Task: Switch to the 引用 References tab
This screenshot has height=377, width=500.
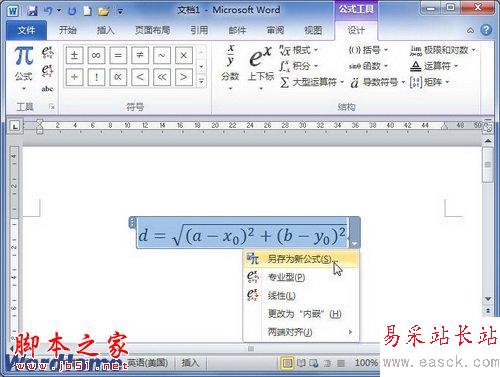Action: coord(199,30)
